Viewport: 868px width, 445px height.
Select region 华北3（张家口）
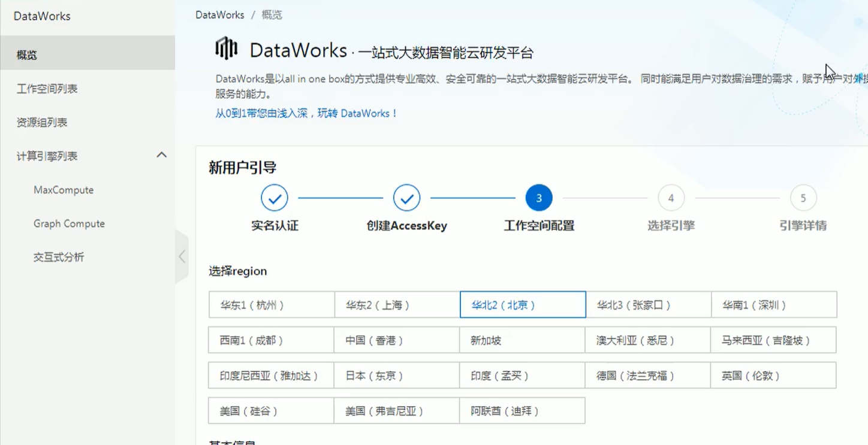tap(648, 305)
